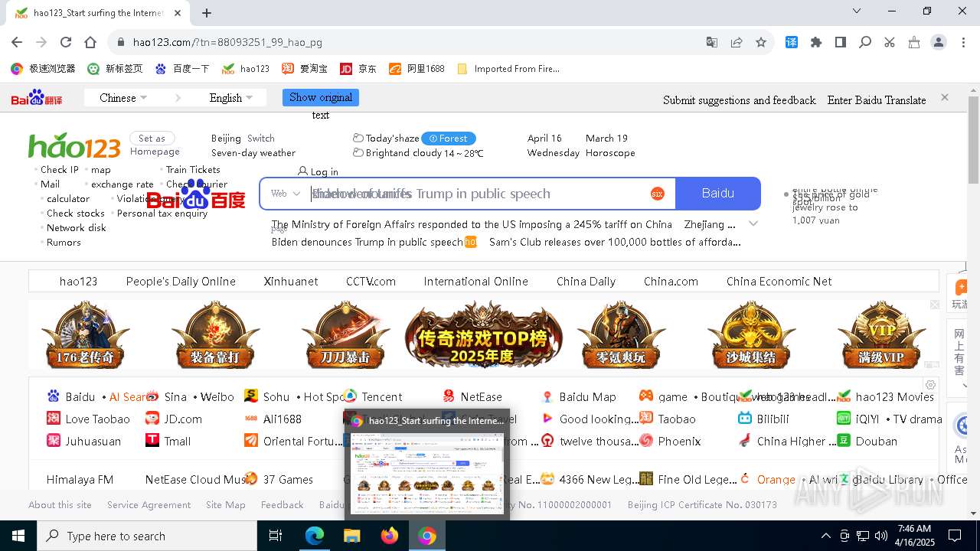
Task: Open the People's Daily Online link
Action: [181, 281]
